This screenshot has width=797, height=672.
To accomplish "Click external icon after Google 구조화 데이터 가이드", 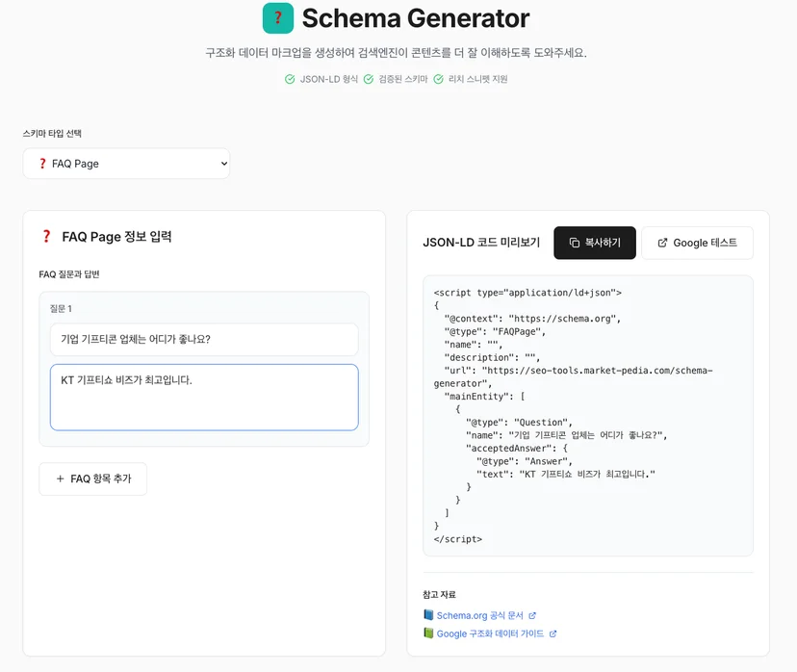I will (553, 633).
